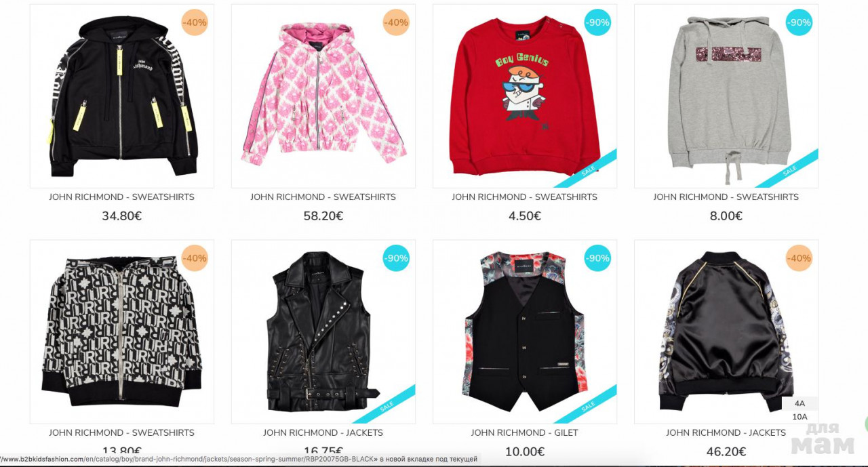Select size 4A on the bomber jacket
Screen dimensions: 868x467
tap(800, 403)
